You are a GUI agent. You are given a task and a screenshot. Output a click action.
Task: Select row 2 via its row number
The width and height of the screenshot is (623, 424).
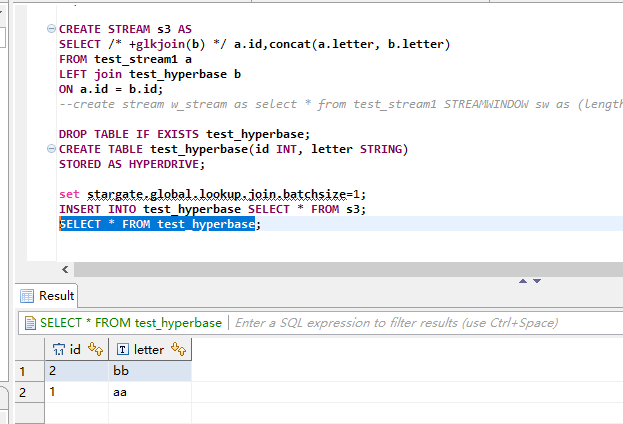pos(21,393)
